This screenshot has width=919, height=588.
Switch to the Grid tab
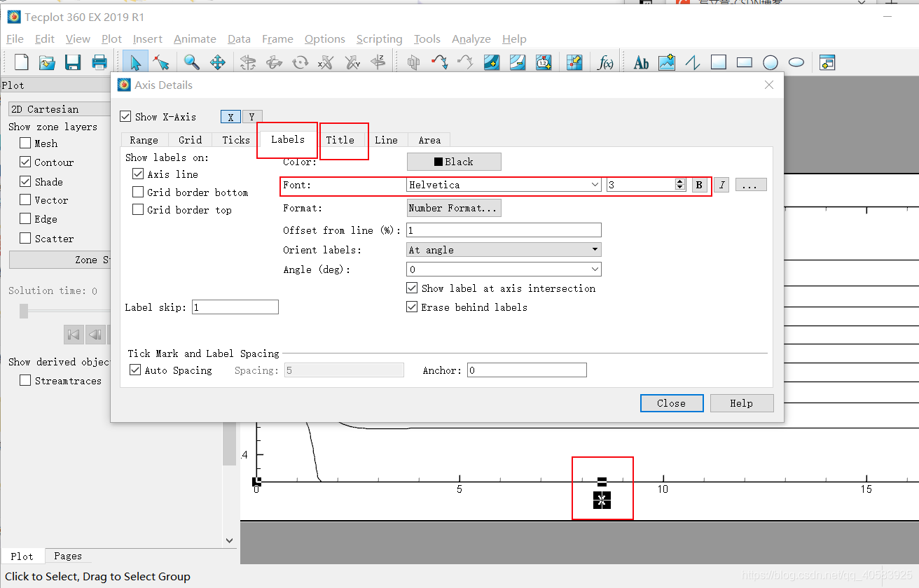191,139
